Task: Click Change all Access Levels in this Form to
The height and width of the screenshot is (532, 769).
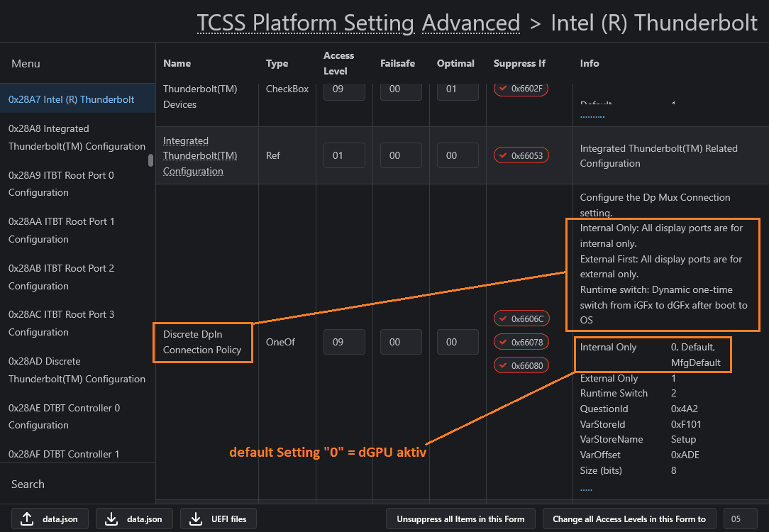Action: (629, 519)
